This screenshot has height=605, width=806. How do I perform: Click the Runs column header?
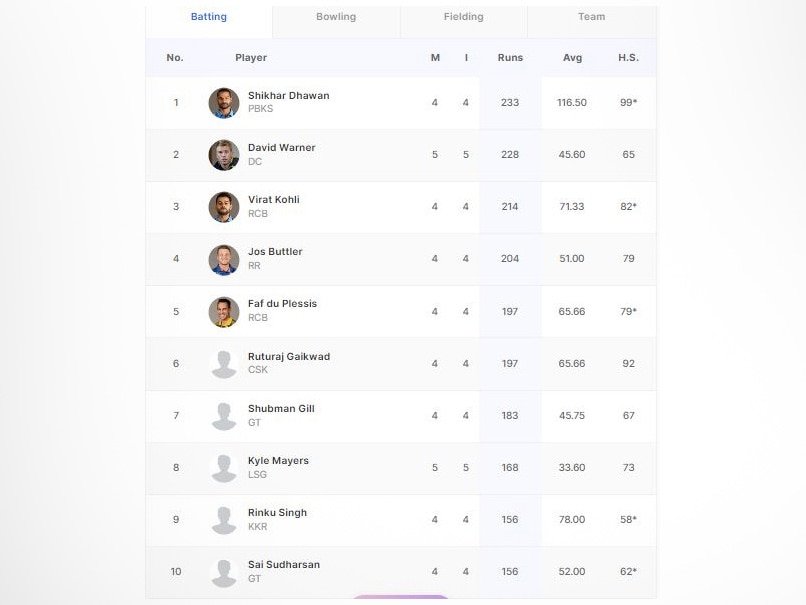510,58
